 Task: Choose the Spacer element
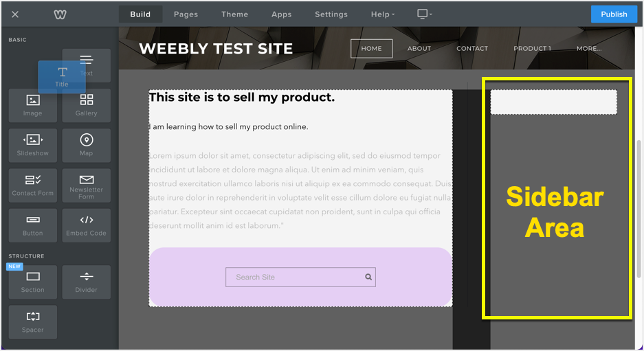click(32, 321)
